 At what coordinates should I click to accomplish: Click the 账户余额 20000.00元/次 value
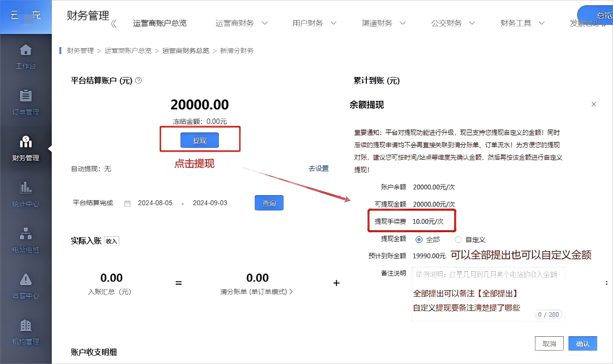(x=434, y=187)
